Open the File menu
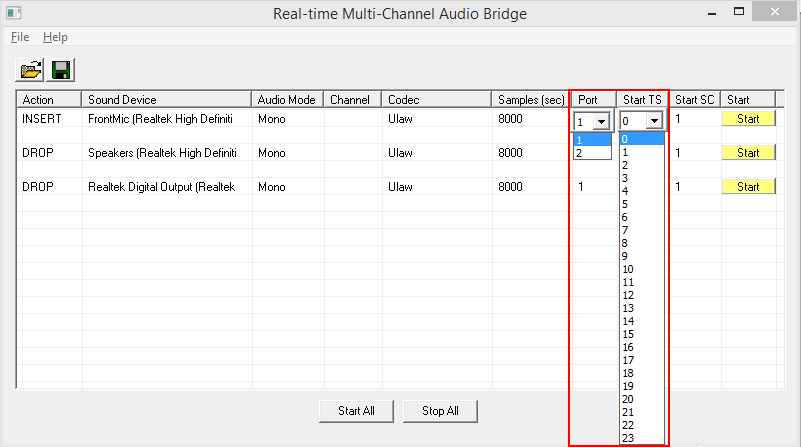Image resolution: width=801 pixels, height=447 pixels. pyautogui.click(x=20, y=37)
